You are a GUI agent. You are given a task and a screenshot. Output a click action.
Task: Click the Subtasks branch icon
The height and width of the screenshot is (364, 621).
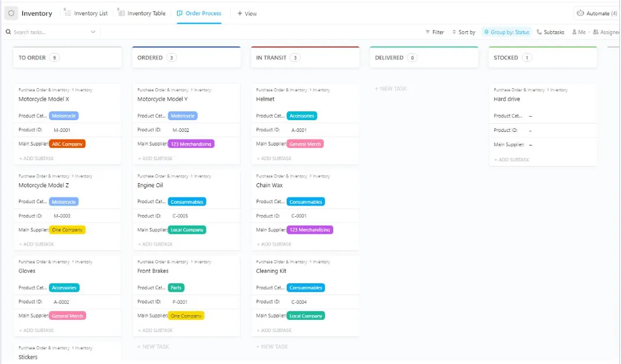(x=539, y=32)
